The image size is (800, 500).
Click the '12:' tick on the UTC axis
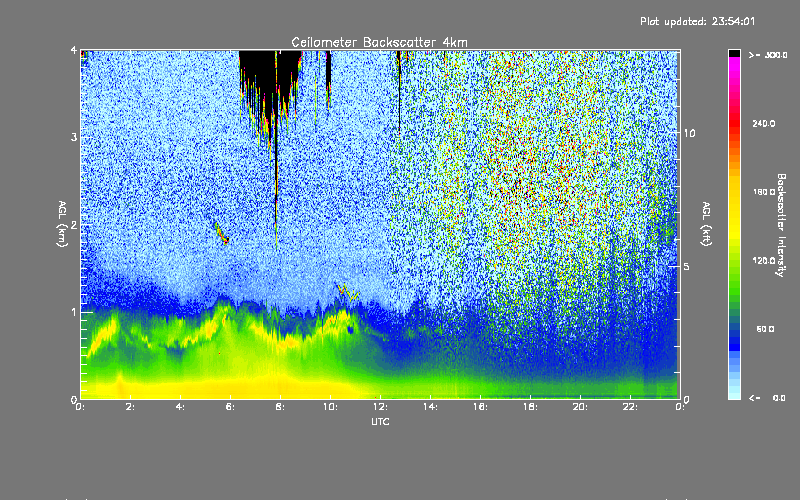380,407
